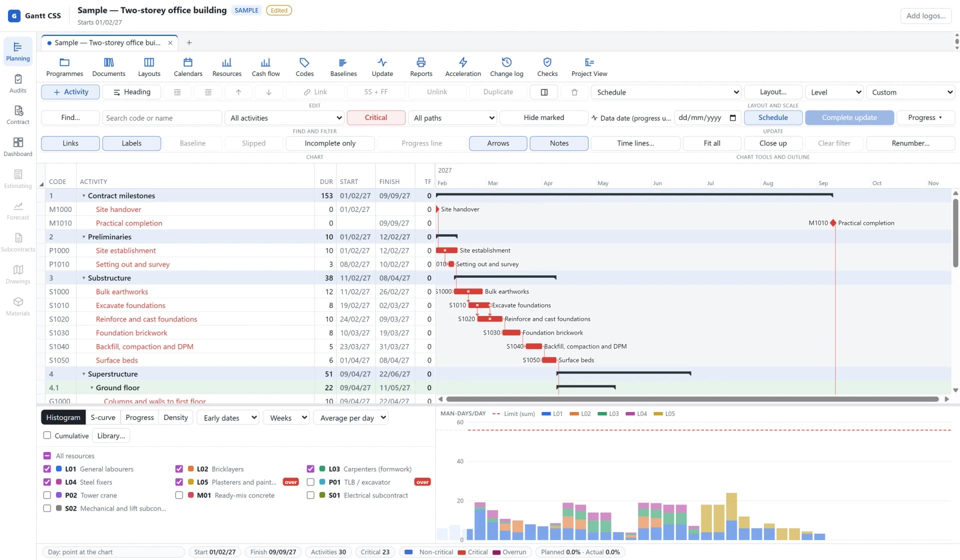Check the P01 TLB / excavator resource
Viewport: 960px width, 560px height.
[x=310, y=482]
